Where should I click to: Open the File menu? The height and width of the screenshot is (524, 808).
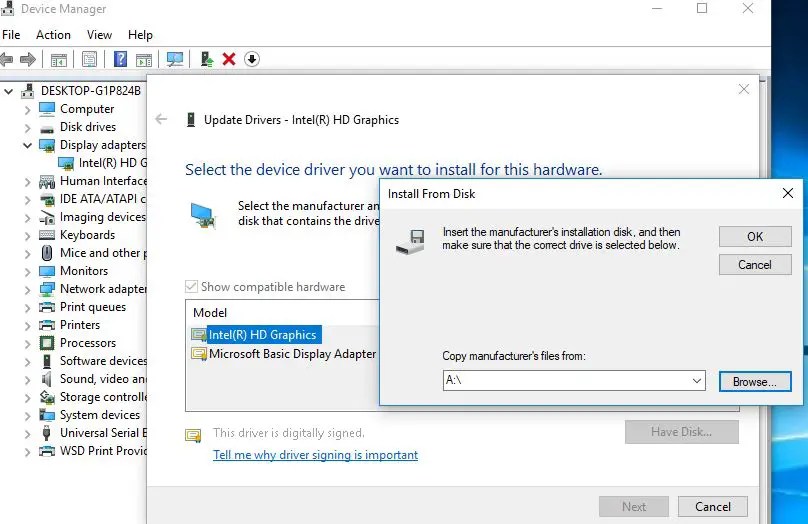point(11,35)
